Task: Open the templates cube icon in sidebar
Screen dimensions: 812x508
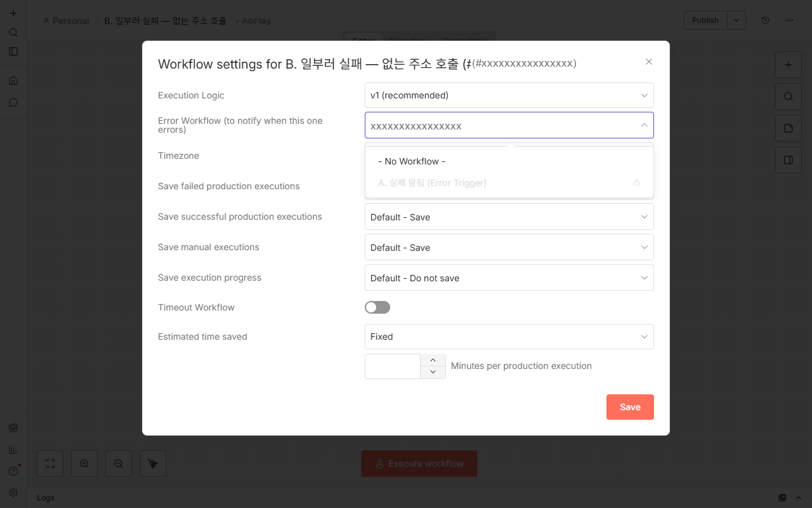Action: (13, 428)
